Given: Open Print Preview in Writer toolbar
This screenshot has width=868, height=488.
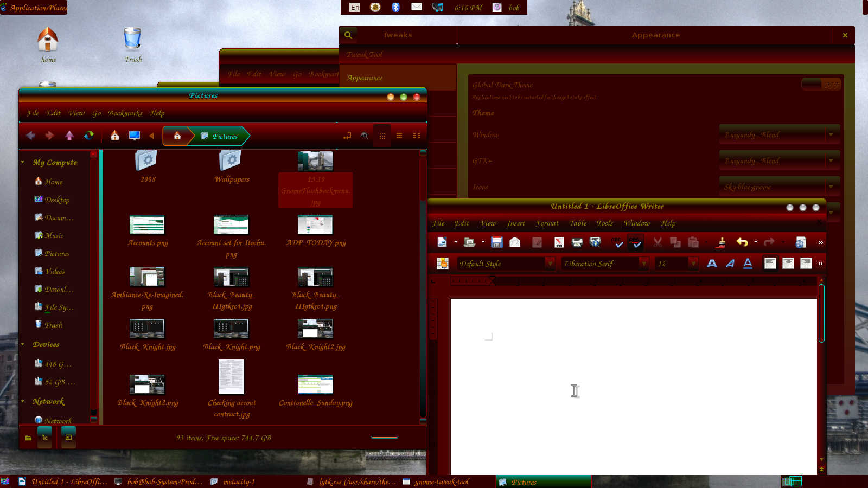Looking at the screenshot, I should pyautogui.click(x=595, y=242).
